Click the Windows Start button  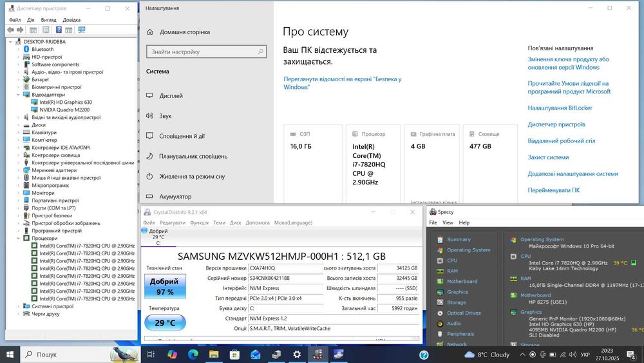tap(10, 355)
